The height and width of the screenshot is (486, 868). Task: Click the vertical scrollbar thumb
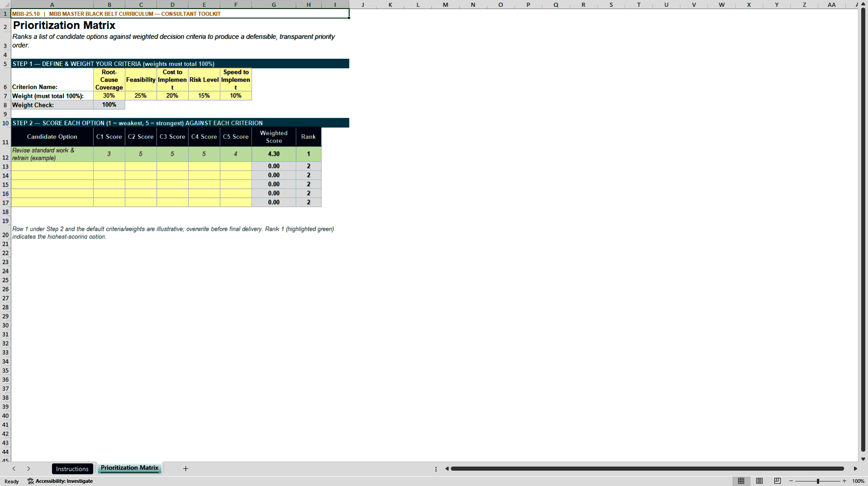pyautogui.click(x=863, y=230)
